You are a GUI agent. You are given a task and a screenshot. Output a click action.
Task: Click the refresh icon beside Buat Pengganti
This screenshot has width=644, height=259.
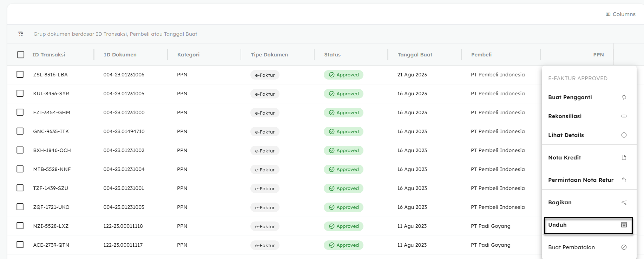(624, 97)
